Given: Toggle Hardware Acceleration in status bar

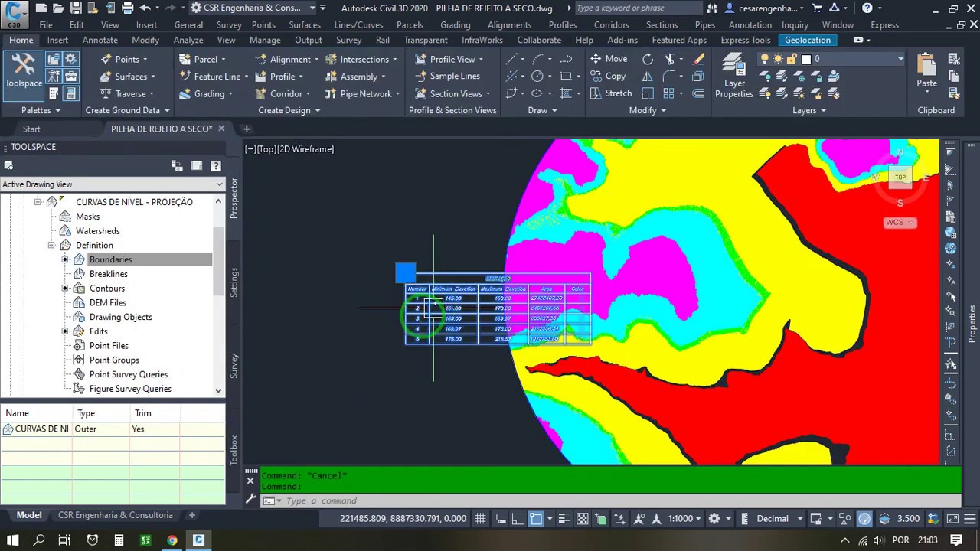Looking at the screenshot, I should [x=864, y=518].
